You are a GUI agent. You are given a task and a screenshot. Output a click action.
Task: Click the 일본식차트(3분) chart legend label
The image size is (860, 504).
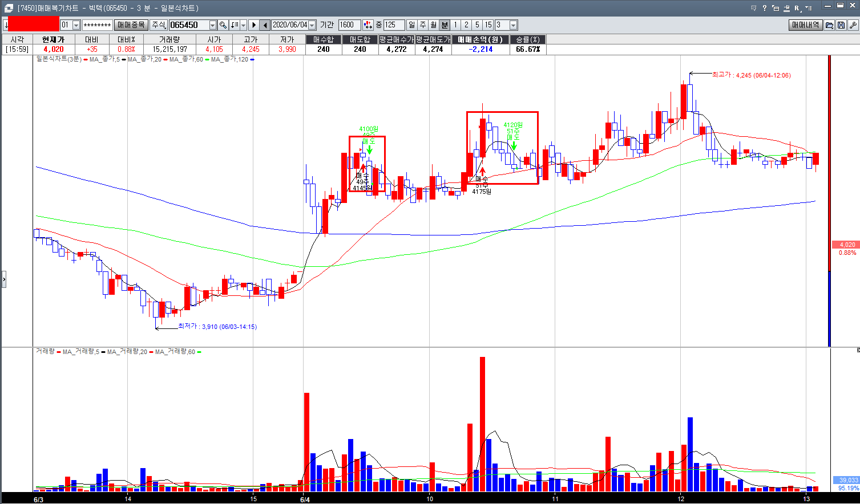click(59, 59)
